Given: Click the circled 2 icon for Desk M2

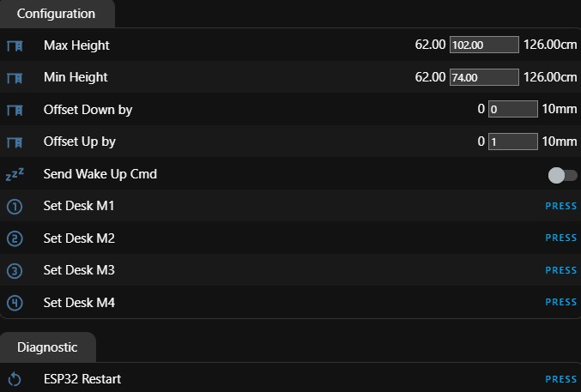Looking at the screenshot, I should click(15, 238).
